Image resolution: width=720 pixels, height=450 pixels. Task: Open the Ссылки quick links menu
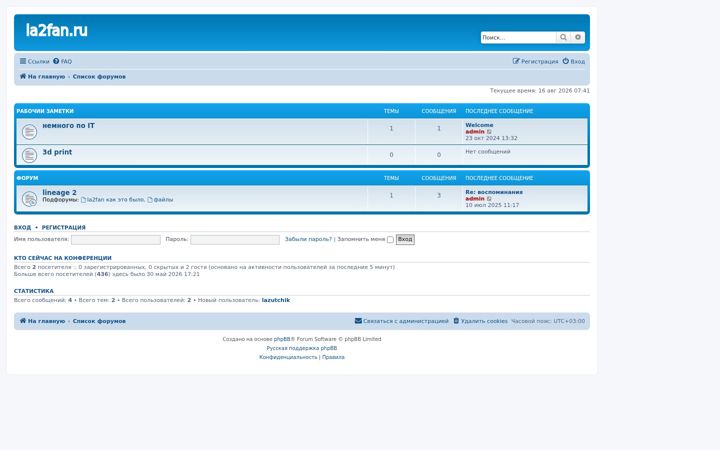[34, 61]
